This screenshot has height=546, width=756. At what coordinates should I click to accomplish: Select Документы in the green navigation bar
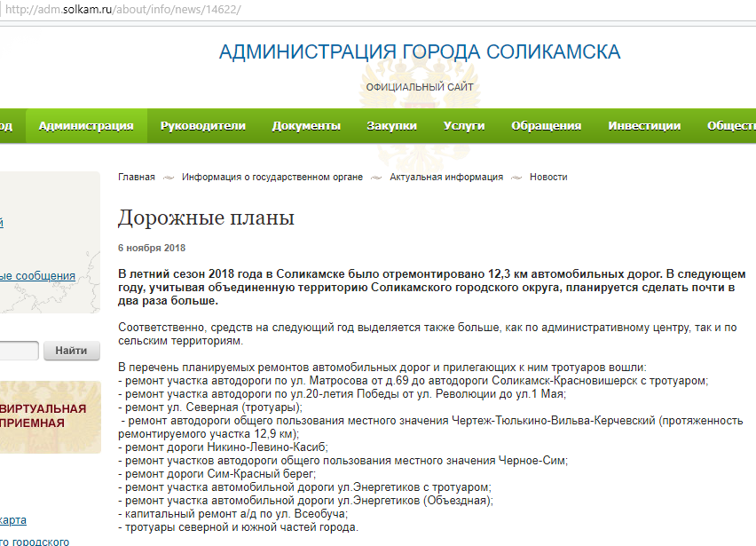coord(306,126)
